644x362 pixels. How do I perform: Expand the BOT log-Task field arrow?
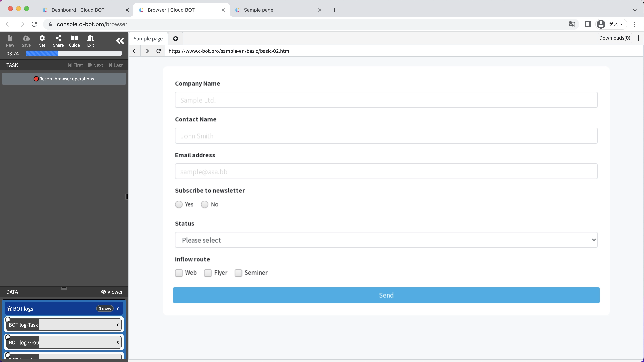[118, 325]
